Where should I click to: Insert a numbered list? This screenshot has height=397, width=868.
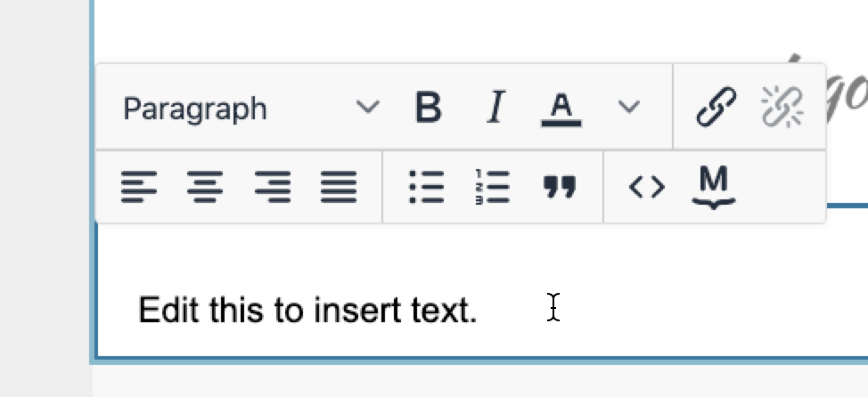pyautogui.click(x=492, y=187)
